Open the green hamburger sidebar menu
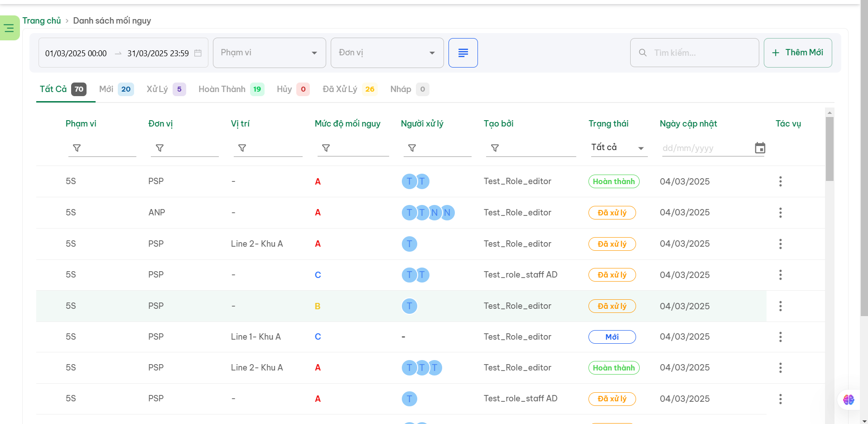Screen dimensions: 868x424 (9, 28)
